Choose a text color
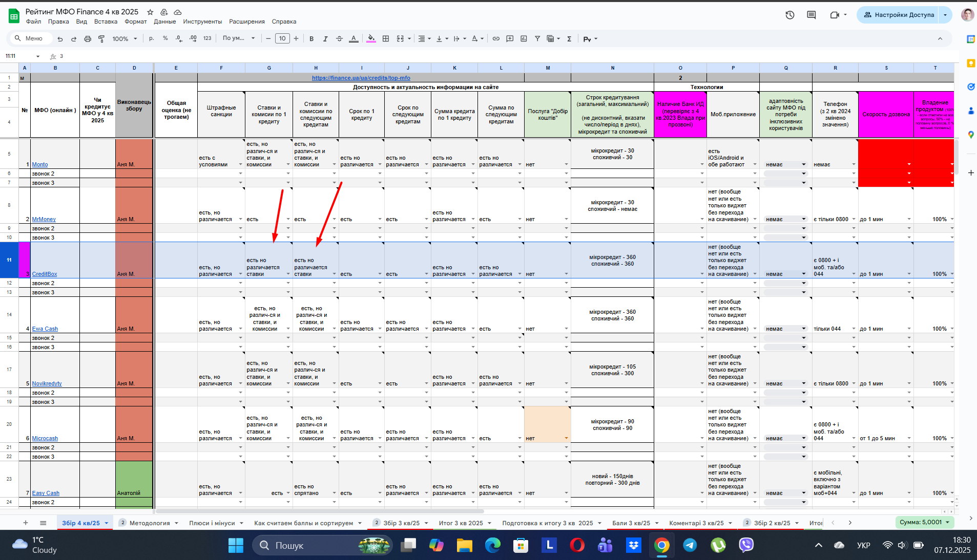The image size is (977, 560). click(354, 39)
